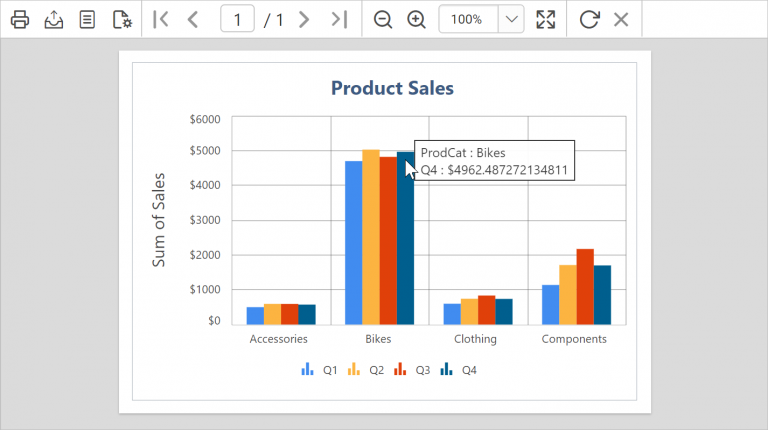Click the zoom in magnifier
This screenshot has height=430, width=768.
417,19
